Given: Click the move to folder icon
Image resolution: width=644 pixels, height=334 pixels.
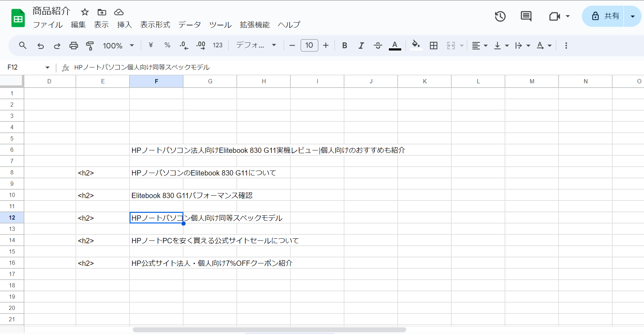Looking at the screenshot, I should [102, 12].
